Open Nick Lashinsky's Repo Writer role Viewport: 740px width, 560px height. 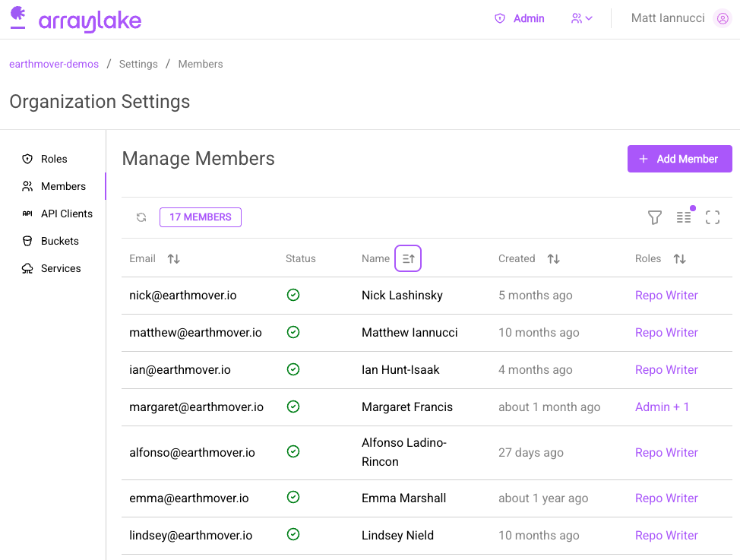666,295
